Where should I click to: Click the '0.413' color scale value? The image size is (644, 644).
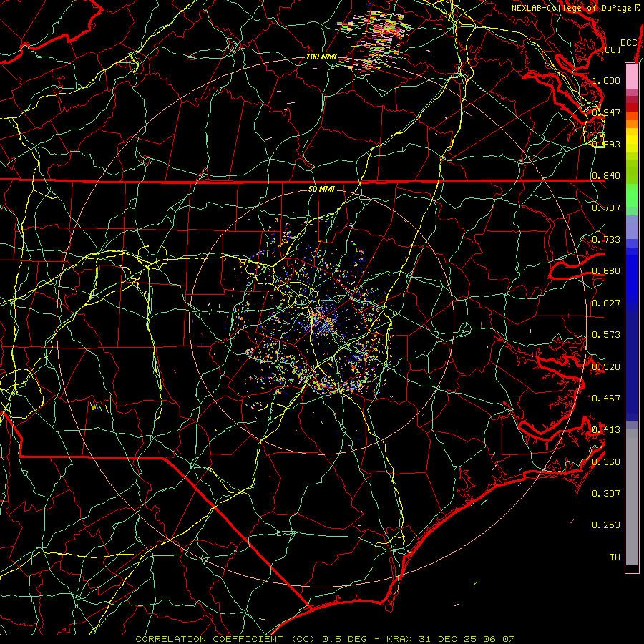[x=606, y=429]
